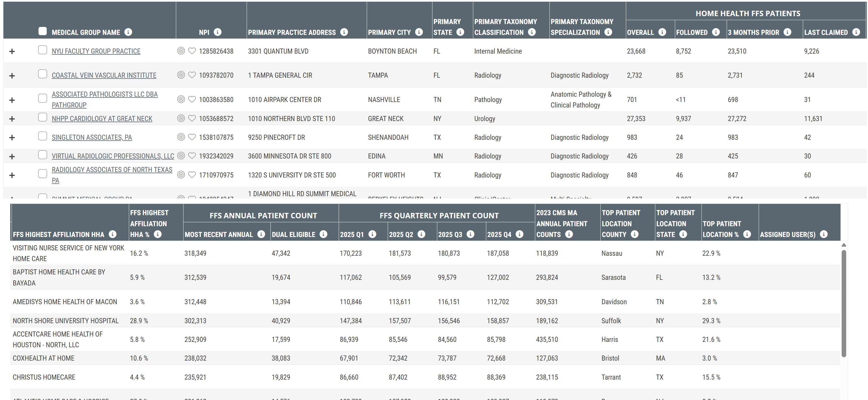The width and height of the screenshot is (868, 400).
Task: Click the heart favorite icon for NYU Faculty Group Practice
Action: [192, 51]
